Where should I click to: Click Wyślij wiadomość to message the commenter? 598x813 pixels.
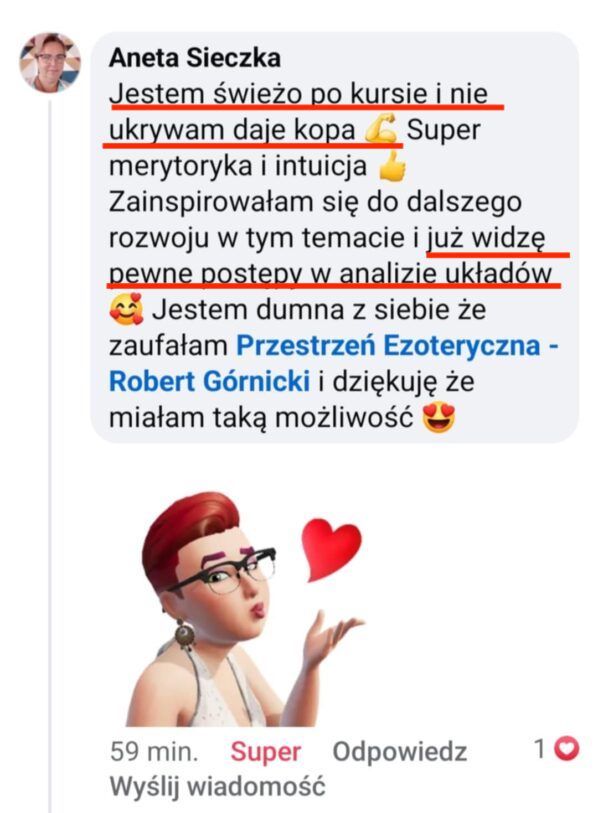[x=218, y=786]
